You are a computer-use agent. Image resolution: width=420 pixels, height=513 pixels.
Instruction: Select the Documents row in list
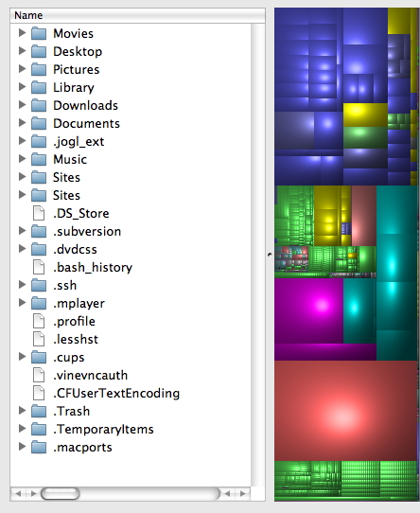pyautogui.click(x=131, y=123)
